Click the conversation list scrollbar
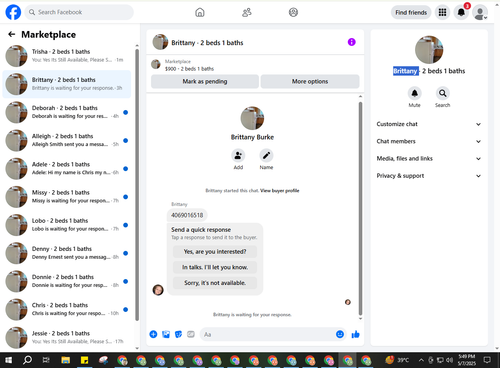The width and height of the screenshot is (500, 368). click(137, 185)
